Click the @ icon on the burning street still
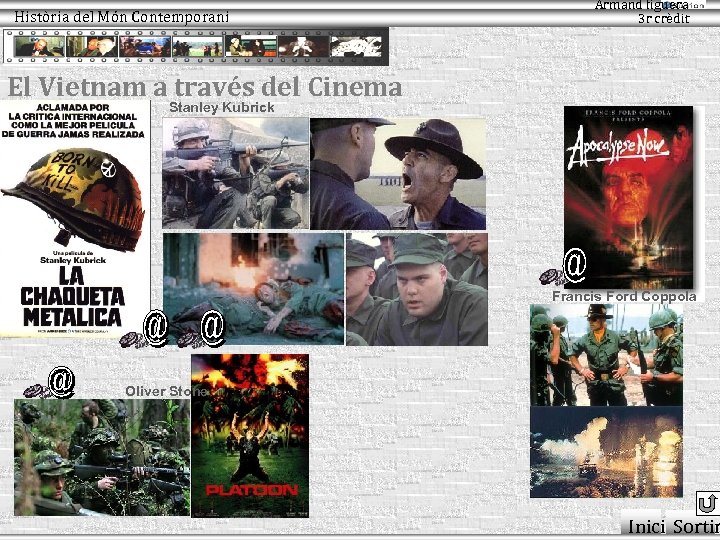The width and height of the screenshot is (720, 540). pos(213,328)
